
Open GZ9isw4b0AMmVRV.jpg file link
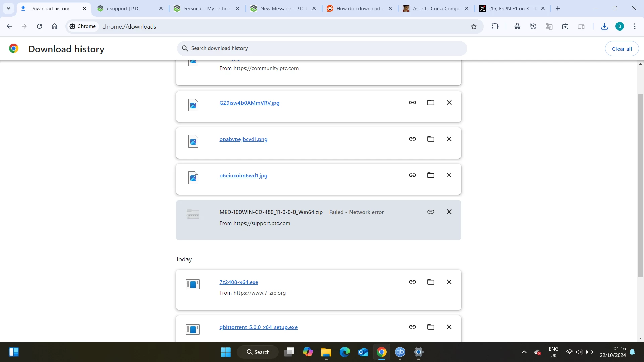point(249,103)
